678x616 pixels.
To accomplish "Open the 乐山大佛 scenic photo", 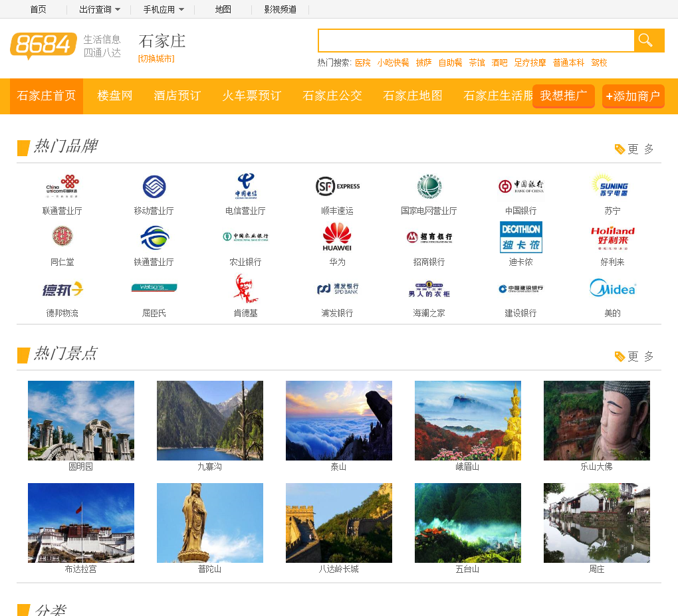I will point(597,421).
